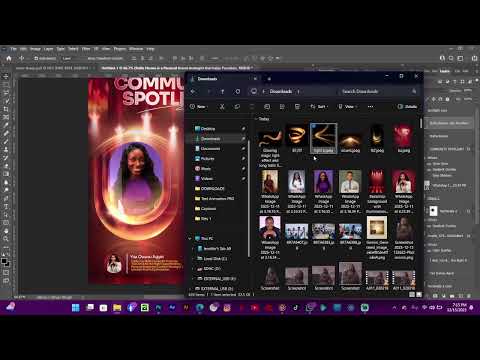Click the Delete icon in Explorer toolbar

tap(297, 107)
